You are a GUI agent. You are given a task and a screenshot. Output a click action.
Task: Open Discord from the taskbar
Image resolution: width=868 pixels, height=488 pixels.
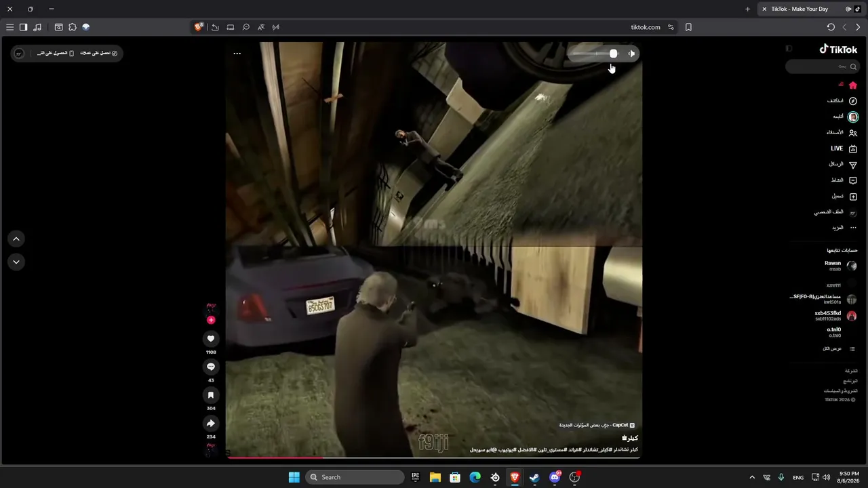point(555,477)
